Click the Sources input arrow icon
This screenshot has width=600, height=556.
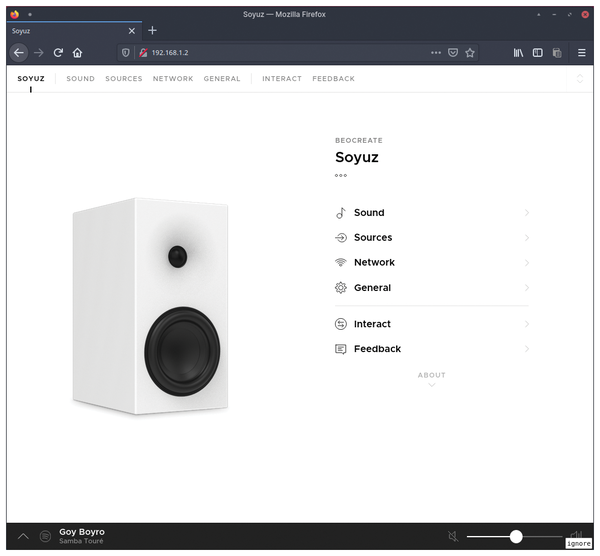341,238
